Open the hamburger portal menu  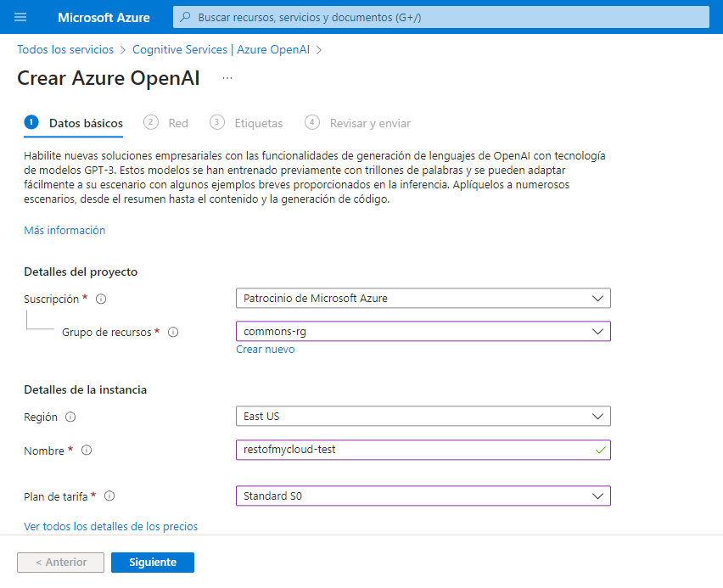20,17
